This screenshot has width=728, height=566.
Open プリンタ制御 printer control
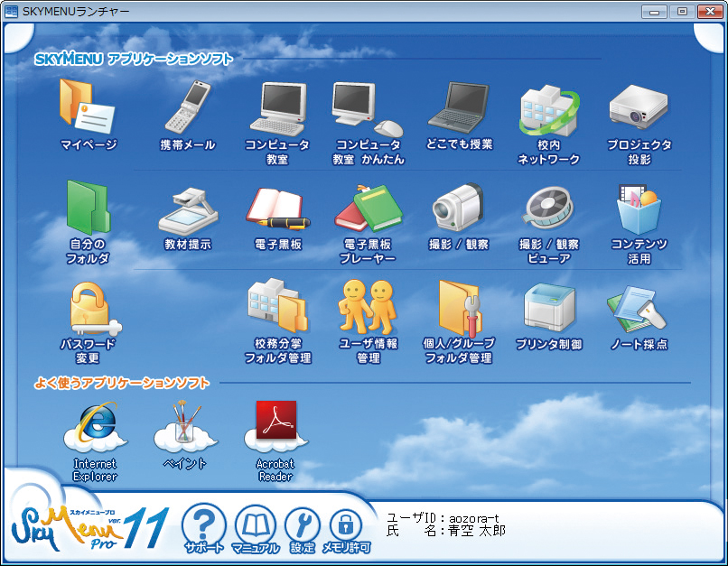point(548,307)
